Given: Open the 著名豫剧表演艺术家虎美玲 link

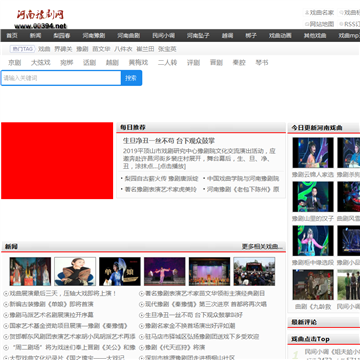Looking at the screenshot, I should 161,189.
